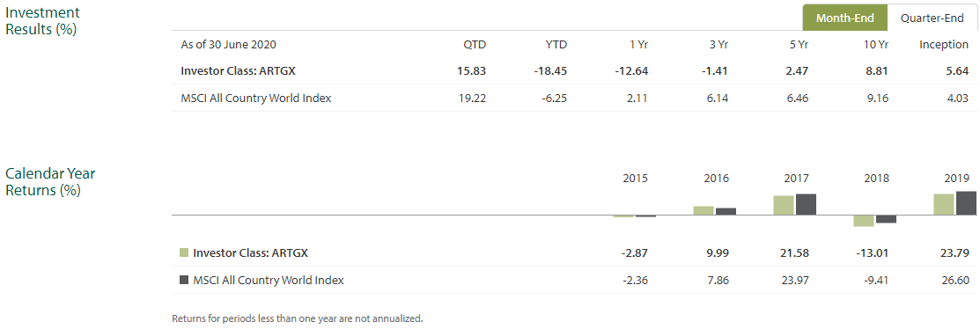Switch to the Quarter-End tab
This screenshot has height=329, width=980.
pos(932,18)
